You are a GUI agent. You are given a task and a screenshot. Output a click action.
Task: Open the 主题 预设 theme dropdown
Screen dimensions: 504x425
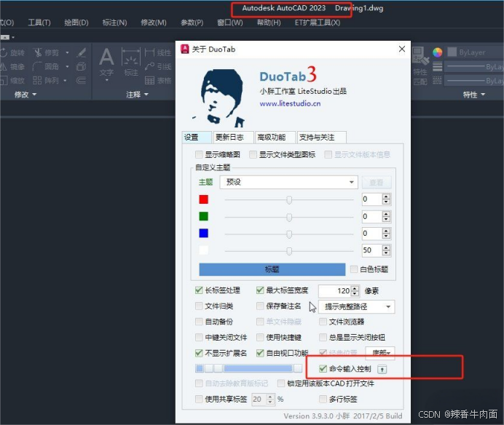tap(288, 182)
